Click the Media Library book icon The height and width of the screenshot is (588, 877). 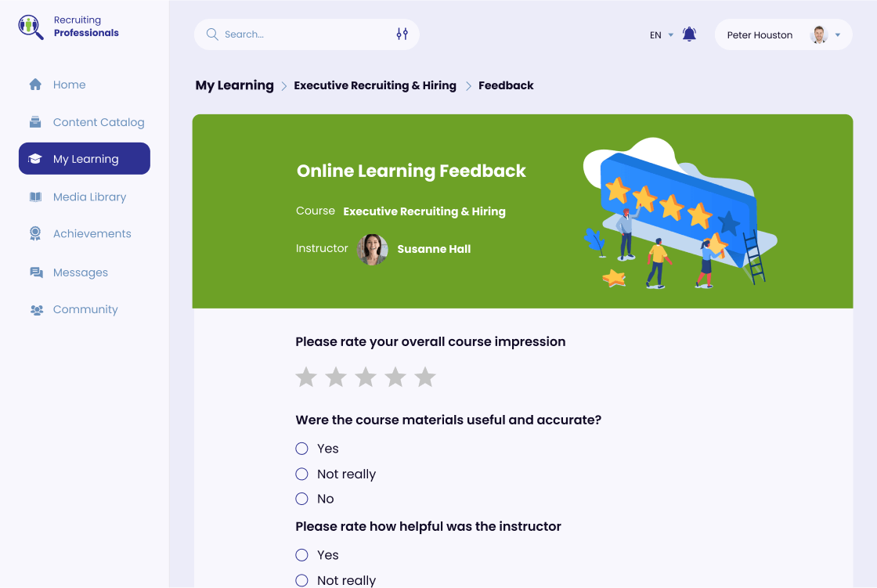pos(35,197)
